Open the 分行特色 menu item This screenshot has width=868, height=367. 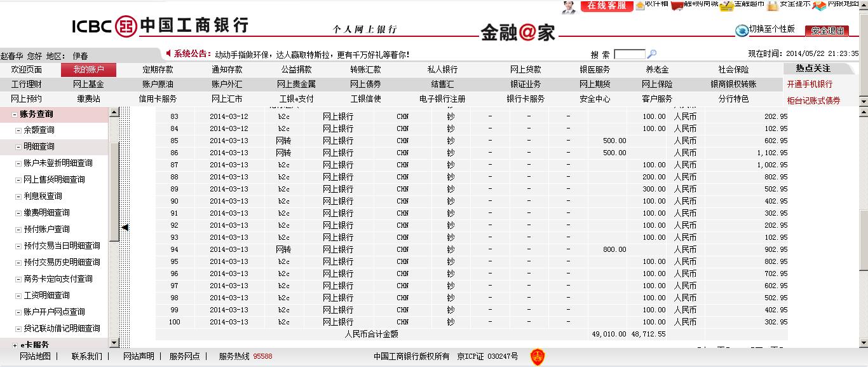(733, 99)
